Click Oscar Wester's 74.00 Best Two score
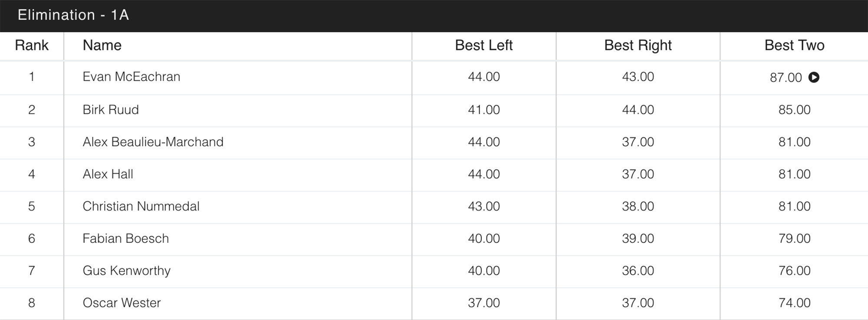Viewport: 868px width, 320px height. pyautogui.click(x=794, y=303)
